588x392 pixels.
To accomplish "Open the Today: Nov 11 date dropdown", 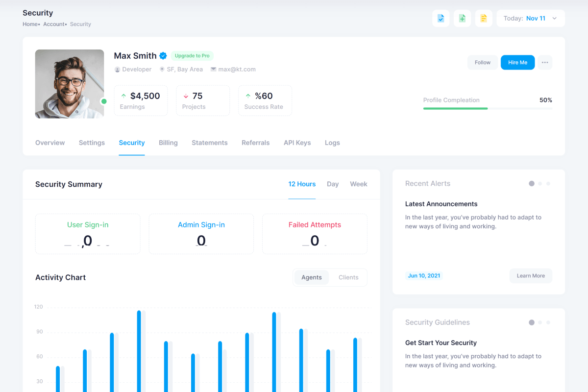I will pyautogui.click(x=531, y=19).
